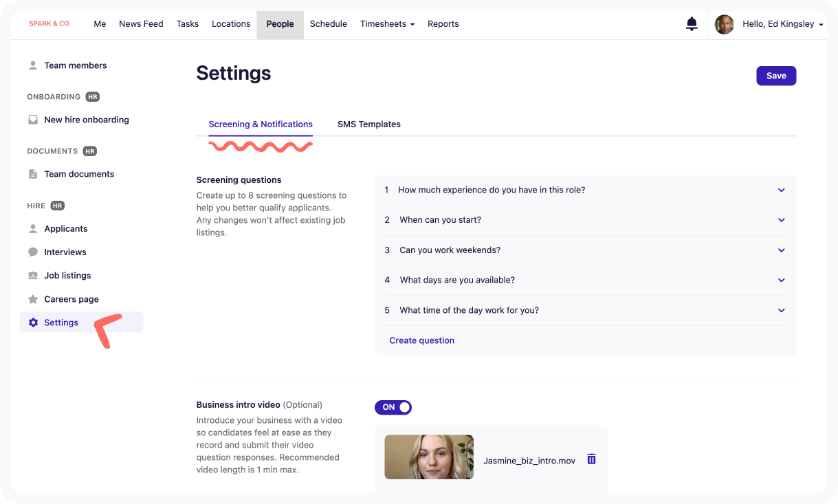Expand the 'Can you work weekends?' question
The image size is (838, 504).
coord(781,250)
